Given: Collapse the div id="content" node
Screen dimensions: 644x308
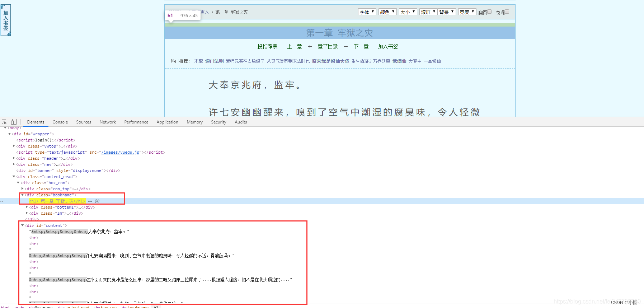Looking at the screenshot, I should coord(22,225).
